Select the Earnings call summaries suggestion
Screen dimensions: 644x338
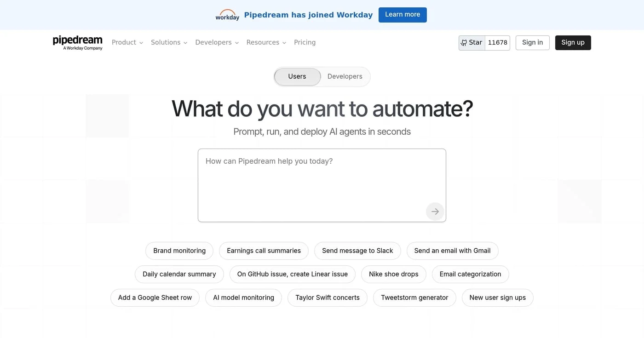click(264, 251)
